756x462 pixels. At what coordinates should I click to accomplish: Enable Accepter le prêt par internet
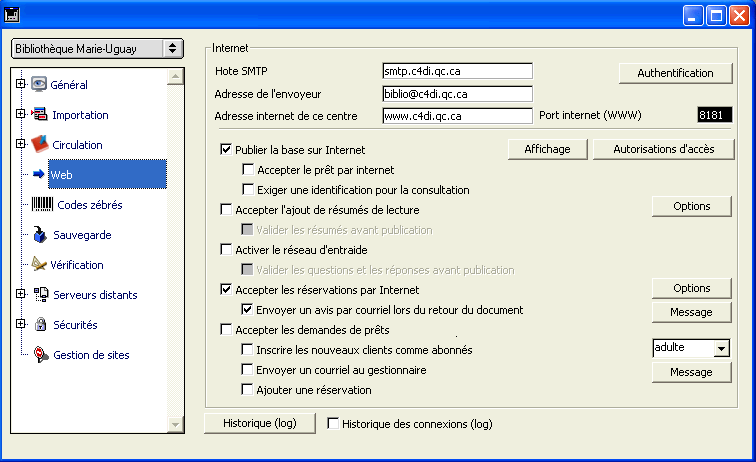[249, 170]
